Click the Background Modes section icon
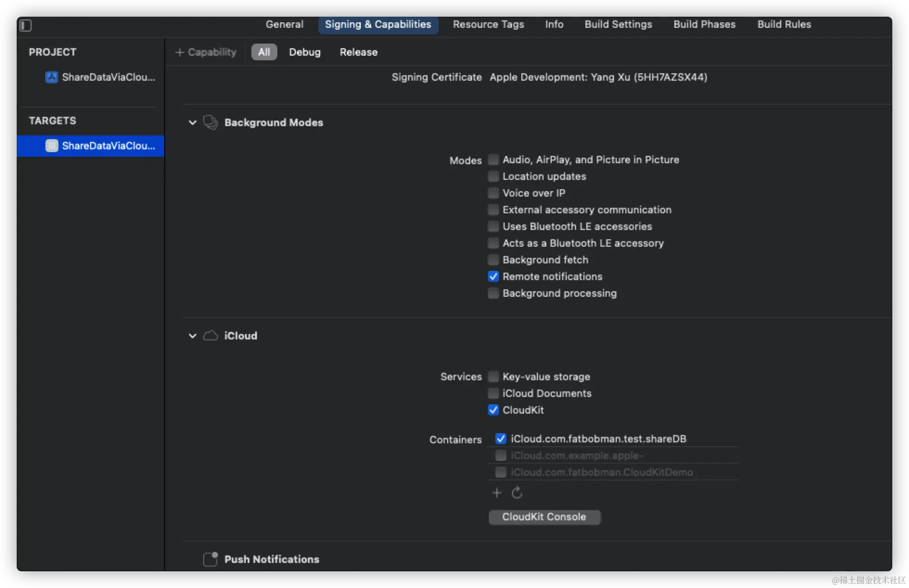The image size is (909, 588). tap(210, 122)
